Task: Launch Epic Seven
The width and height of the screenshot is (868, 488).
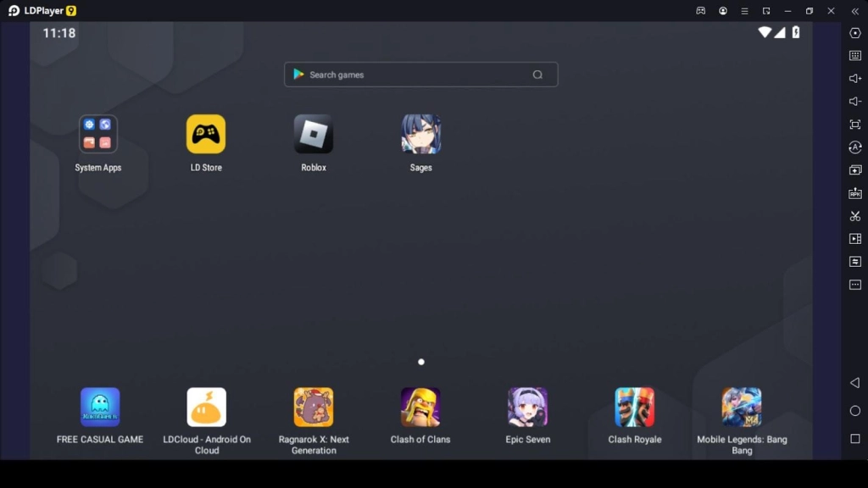Action: 527,408
